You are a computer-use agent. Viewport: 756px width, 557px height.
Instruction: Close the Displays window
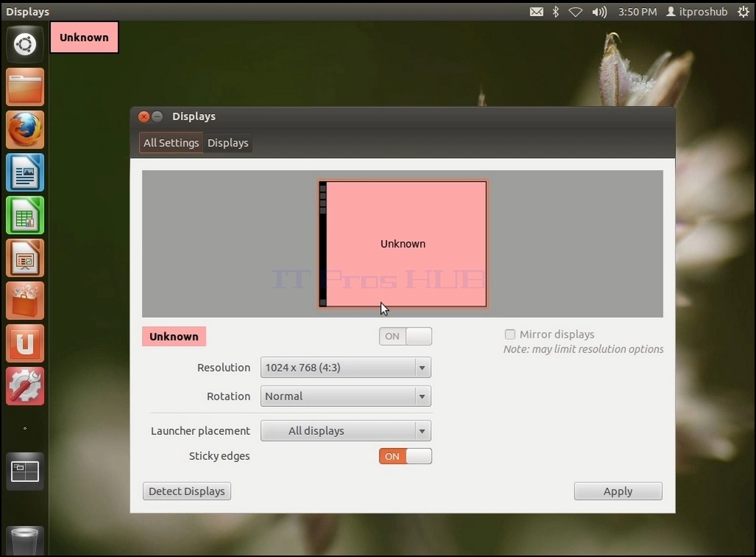tap(143, 116)
